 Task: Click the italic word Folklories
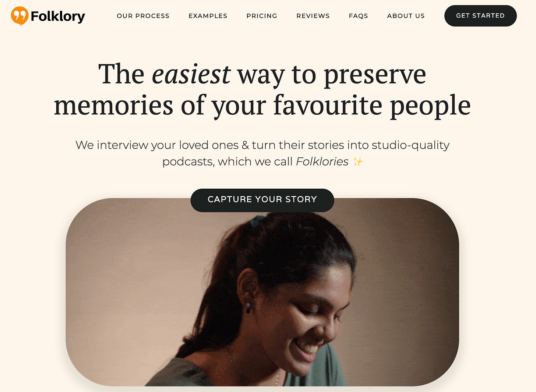[x=322, y=161]
